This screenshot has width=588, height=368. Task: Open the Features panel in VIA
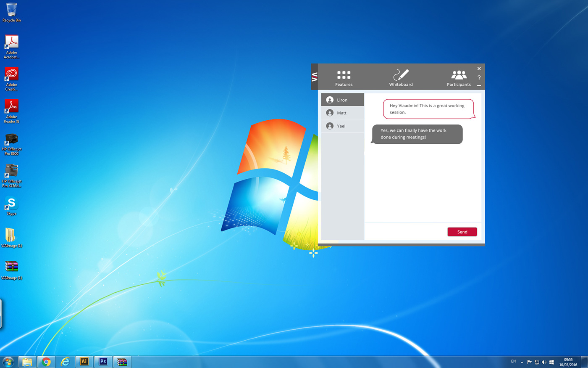344,78
